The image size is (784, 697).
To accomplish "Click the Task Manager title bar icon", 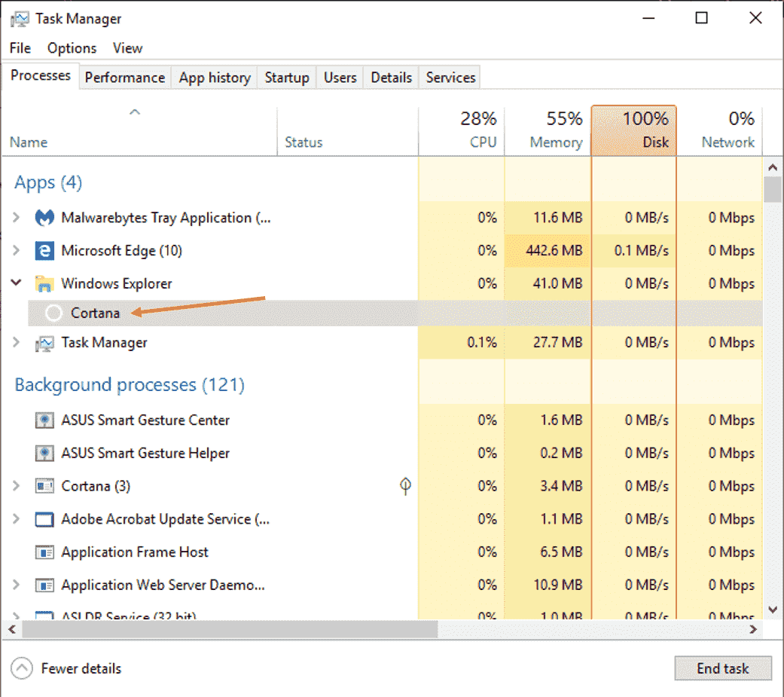I will pos(20,19).
